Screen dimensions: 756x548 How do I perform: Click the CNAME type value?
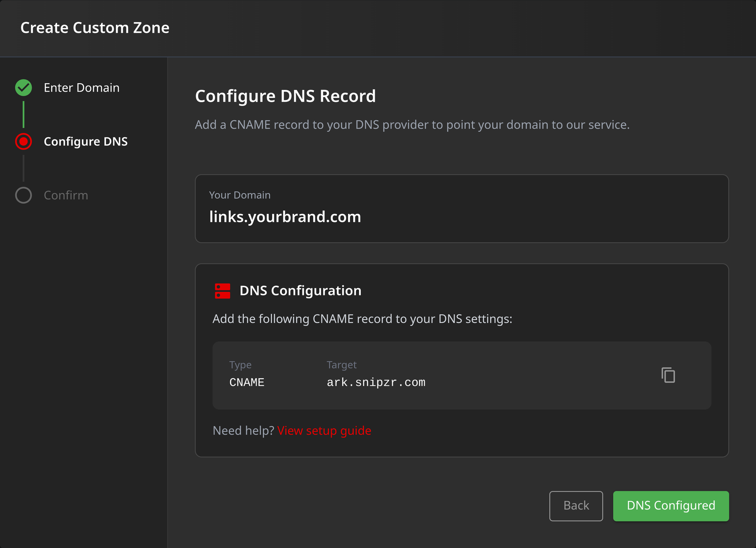tap(247, 382)
